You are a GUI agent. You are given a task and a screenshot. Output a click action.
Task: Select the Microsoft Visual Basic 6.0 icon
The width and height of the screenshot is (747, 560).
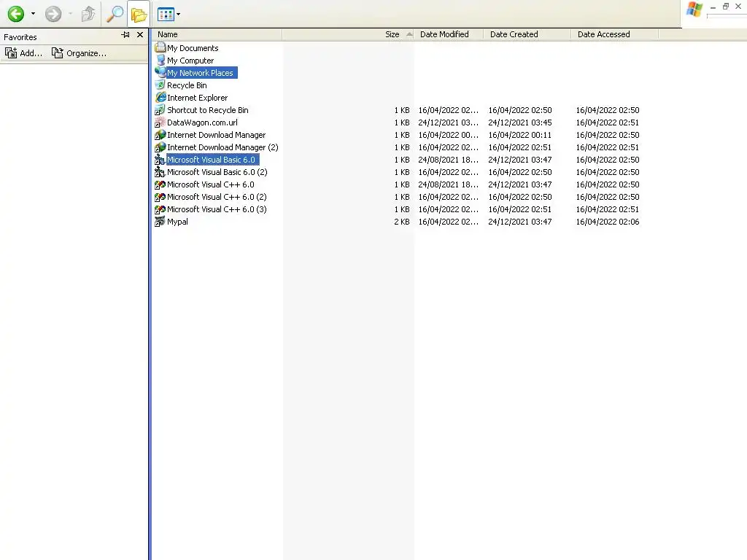(x=160, y=159)
